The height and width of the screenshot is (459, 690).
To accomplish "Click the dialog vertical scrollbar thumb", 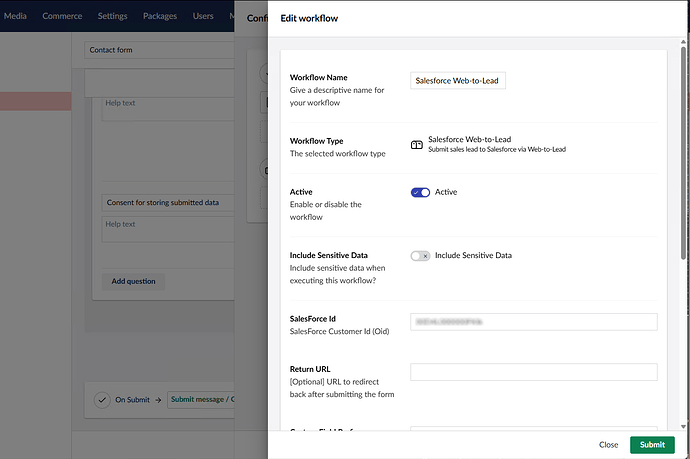I will click(x=683, y=153).
